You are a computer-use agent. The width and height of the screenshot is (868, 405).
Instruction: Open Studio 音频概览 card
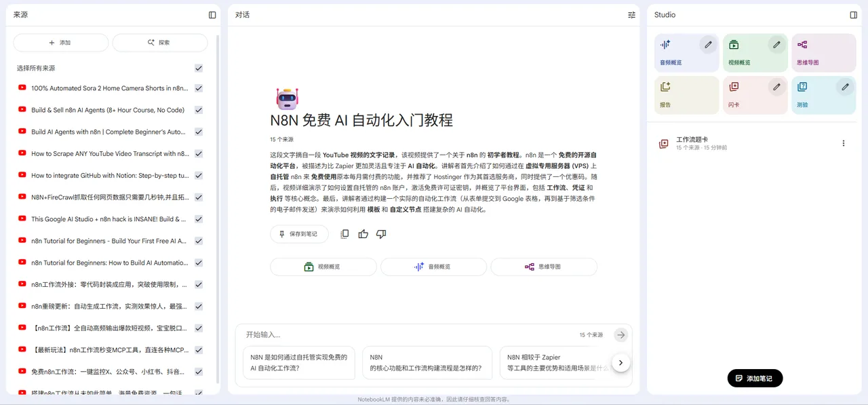coord(686,53)
